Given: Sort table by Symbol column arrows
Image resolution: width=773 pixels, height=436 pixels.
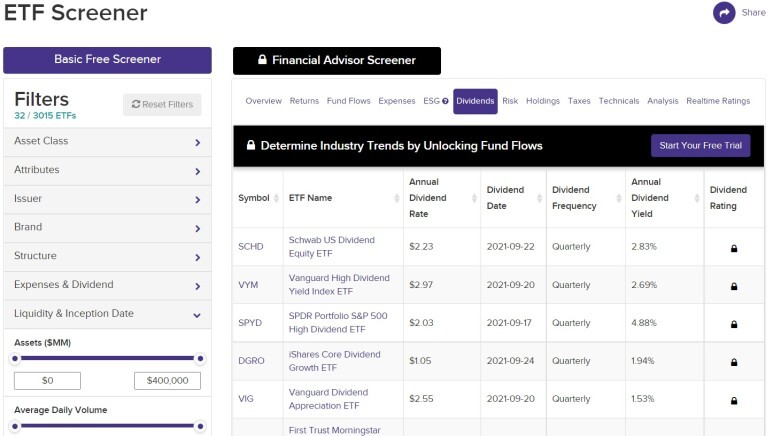Looking at the screenshot, I should [276, 198].
